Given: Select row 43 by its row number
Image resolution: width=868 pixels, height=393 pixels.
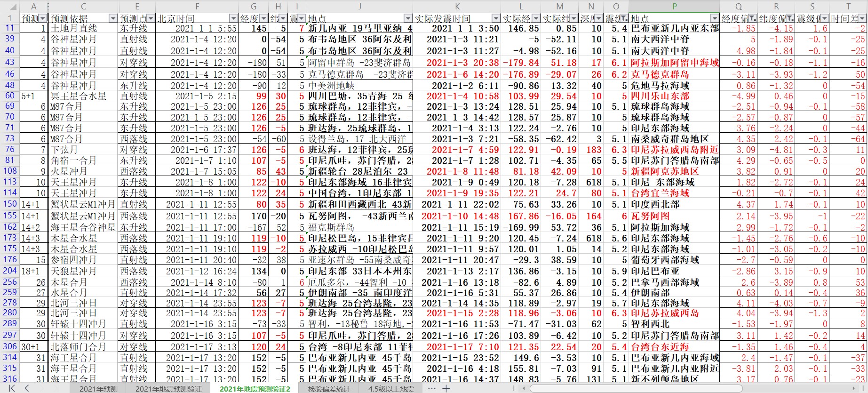Looking at the screenshot, I should click(x=10, y=62).
